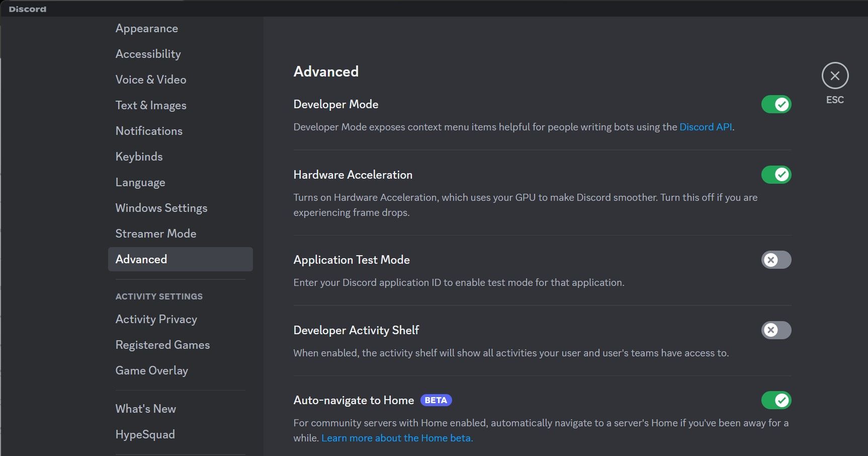Viewport: 868px width, 456px height.
Task: Check What's New in Discord
Action: coord(145,409)
